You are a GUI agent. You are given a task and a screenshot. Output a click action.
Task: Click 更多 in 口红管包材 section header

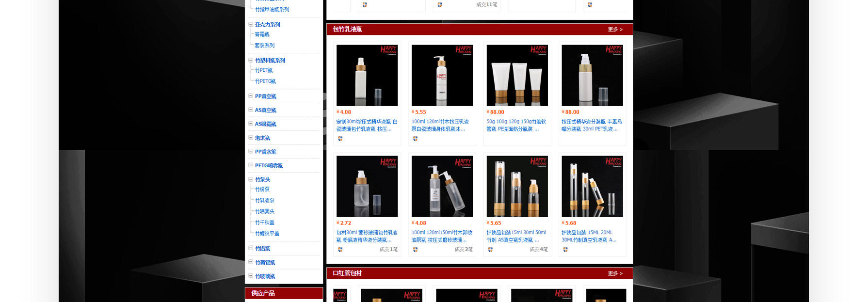click(x=615, y=273)
